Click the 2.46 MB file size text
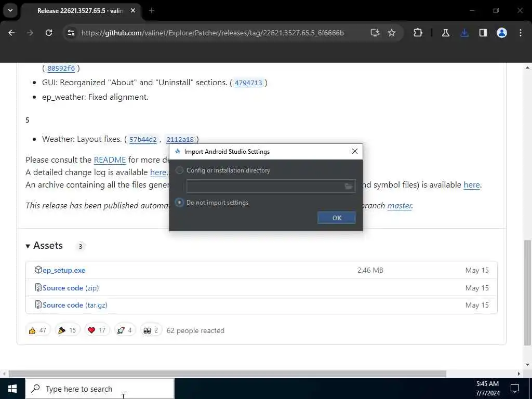This screenshot has width=532, height=399. click(370, 270)
